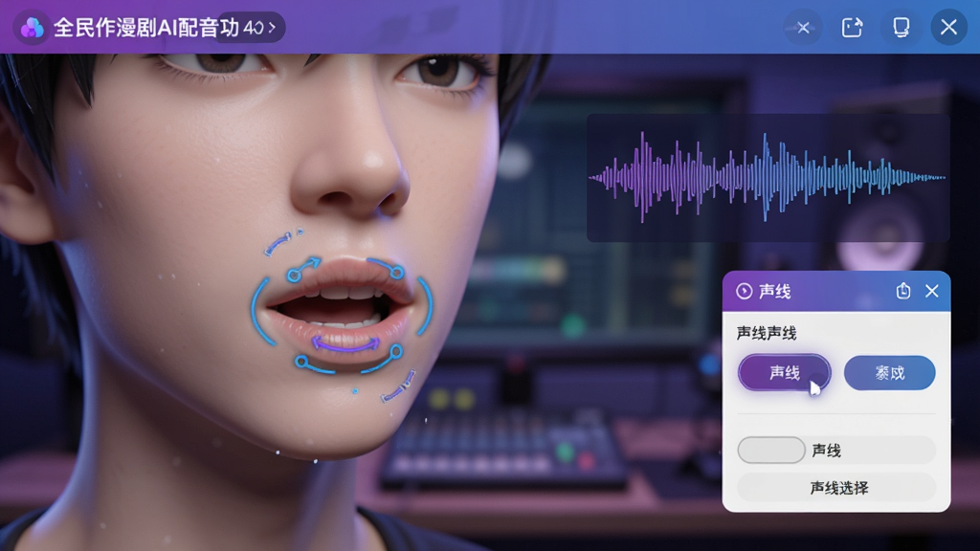Click the circle handle at upper right lip
Viewport: 980px width, 551px height.
click(x=397, y=273)
